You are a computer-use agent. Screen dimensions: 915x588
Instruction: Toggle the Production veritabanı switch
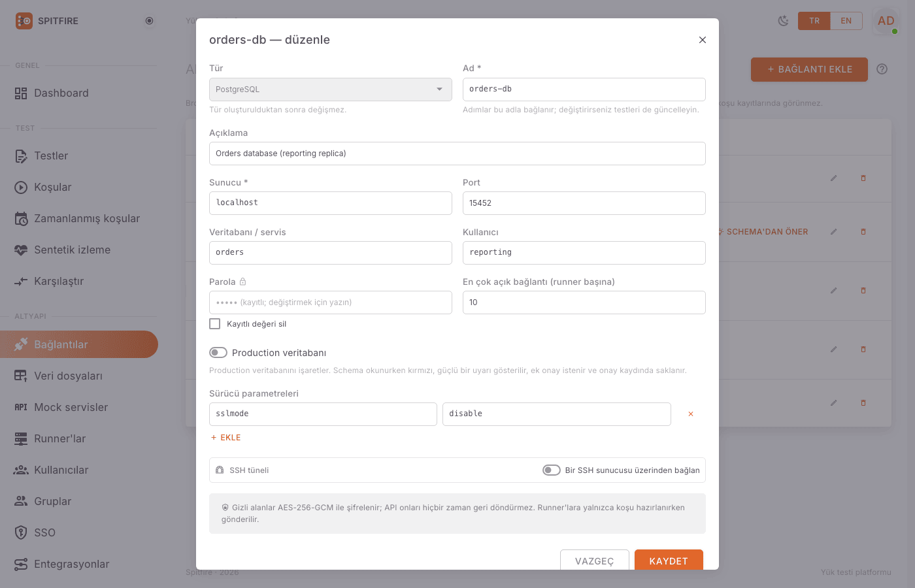pyautogui.click(x=218, y=353)
